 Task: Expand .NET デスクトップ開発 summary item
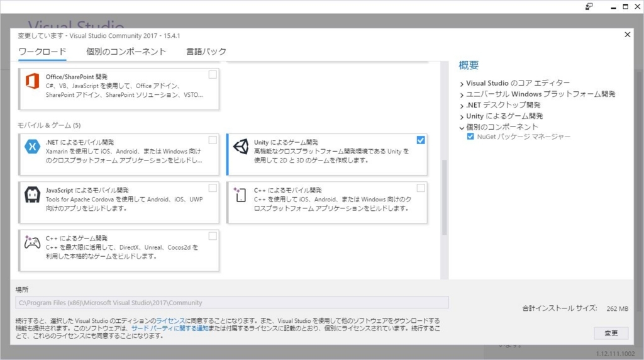click(462, 106)
